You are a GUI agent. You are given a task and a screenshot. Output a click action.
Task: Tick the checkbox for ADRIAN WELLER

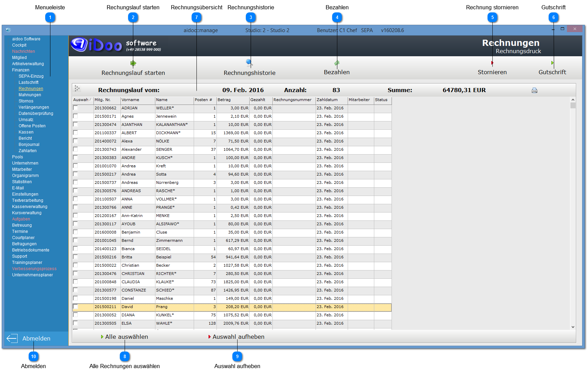click(76, 108)
